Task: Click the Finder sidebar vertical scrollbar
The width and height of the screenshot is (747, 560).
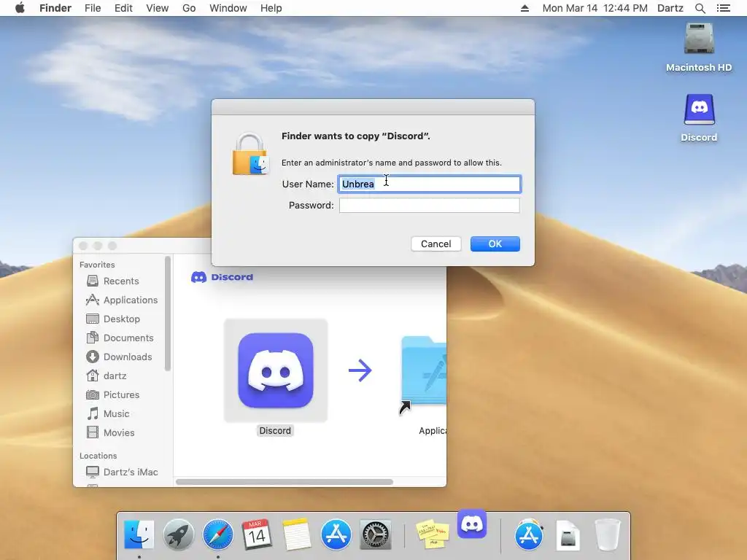Action: point(168,314)
